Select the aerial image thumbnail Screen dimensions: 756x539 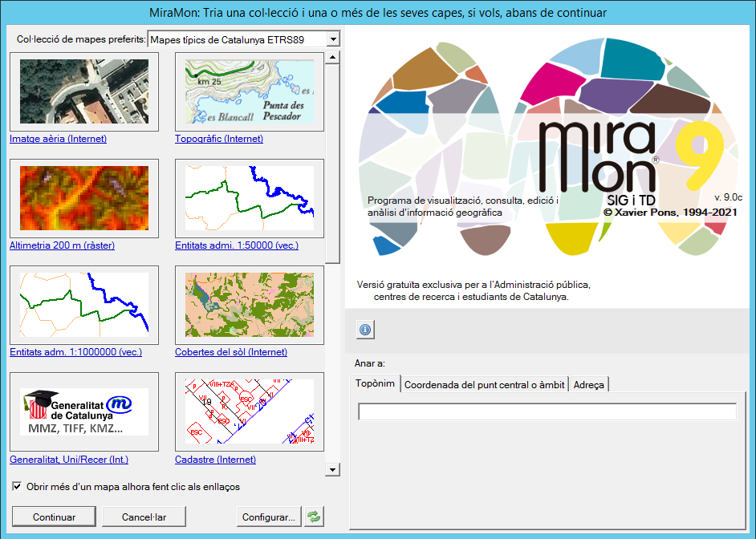click(x=84, y=91)
